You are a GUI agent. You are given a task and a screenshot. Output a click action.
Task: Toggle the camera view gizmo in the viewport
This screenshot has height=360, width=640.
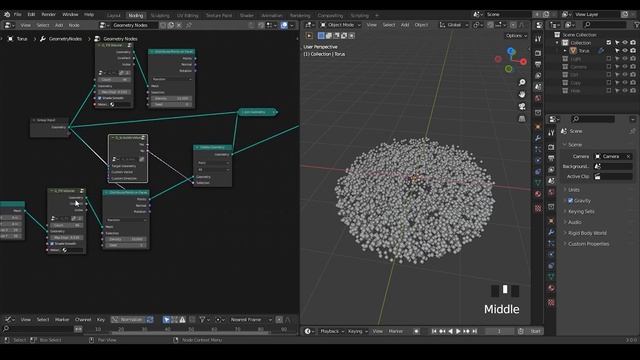click(x=522, y=107)
